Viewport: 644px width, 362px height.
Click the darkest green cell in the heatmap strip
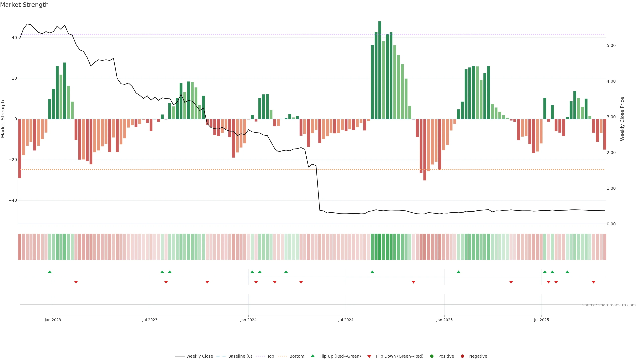[380, 247]
